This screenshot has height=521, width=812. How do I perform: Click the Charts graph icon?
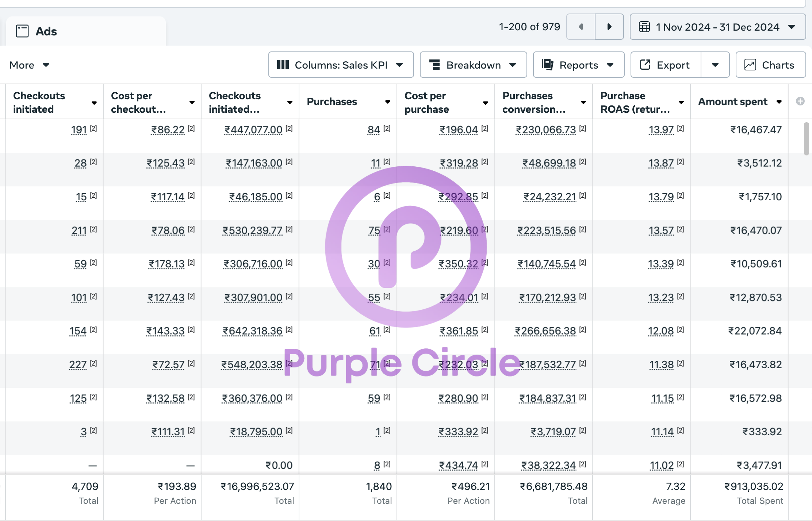click(750, 65)
